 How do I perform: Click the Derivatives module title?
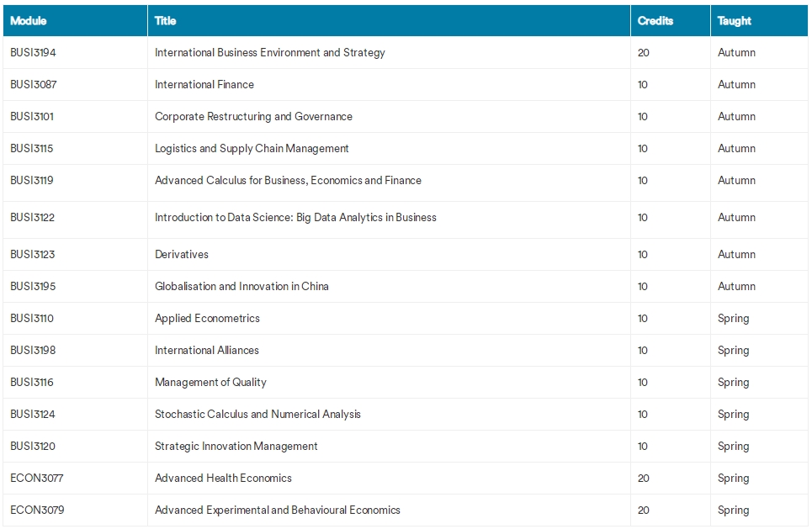point(181,254)
